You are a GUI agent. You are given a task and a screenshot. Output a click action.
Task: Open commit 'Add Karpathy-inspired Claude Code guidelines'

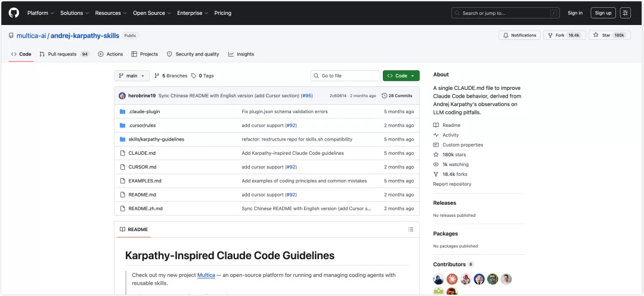tap(293, 153)
